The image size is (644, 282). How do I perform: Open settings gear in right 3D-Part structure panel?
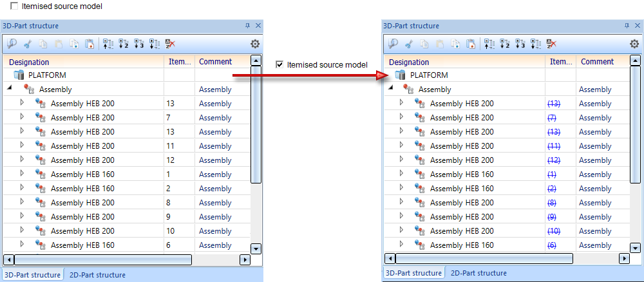point(634,44)
